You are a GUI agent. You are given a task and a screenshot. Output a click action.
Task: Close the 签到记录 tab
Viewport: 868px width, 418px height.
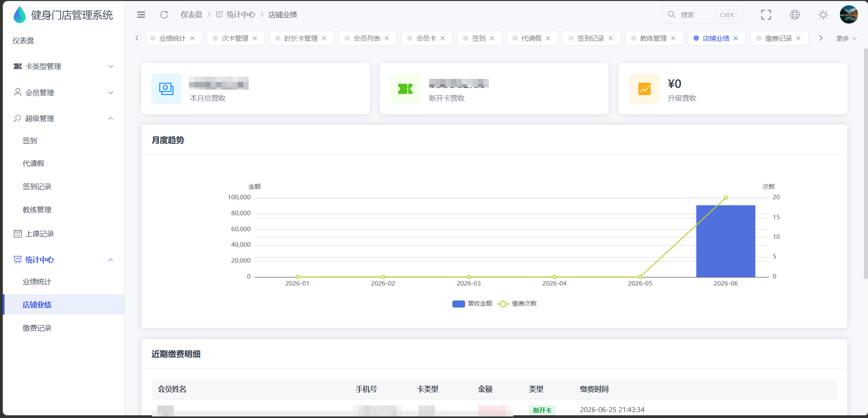pos(611,38)
